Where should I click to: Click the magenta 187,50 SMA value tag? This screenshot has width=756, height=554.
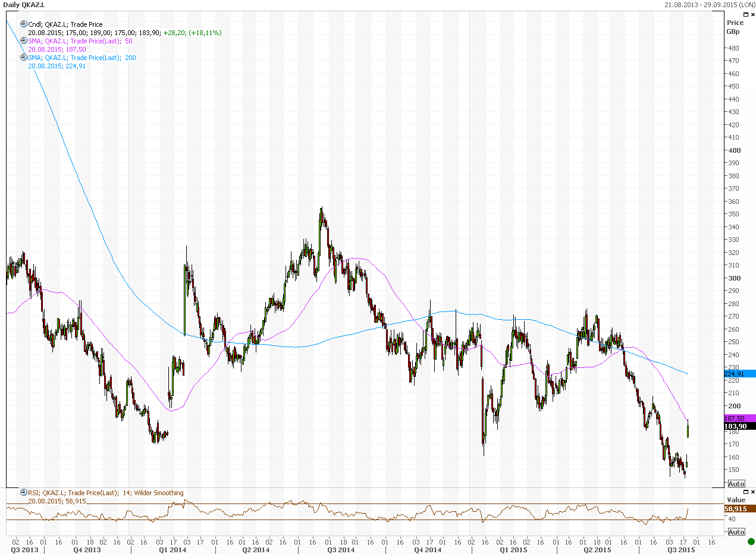[739, 418]
